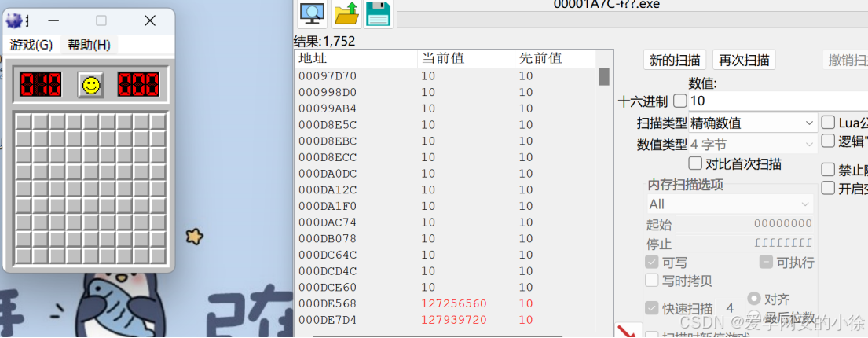Select address row 000D8ECC
868x338 pixels.
(x=445, y=157)
